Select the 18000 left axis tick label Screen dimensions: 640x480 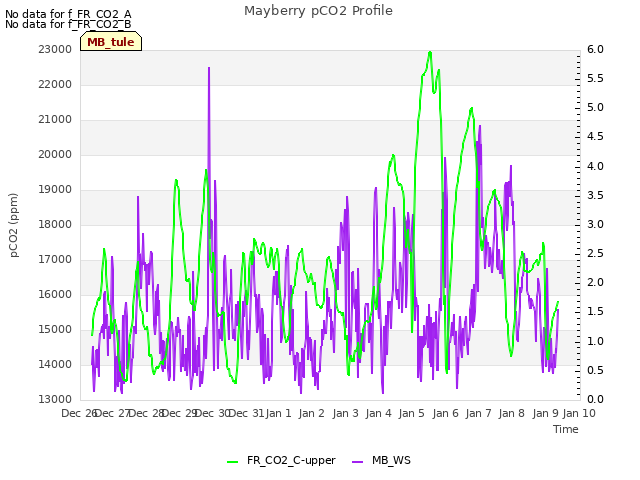click(x=55, y=224)
